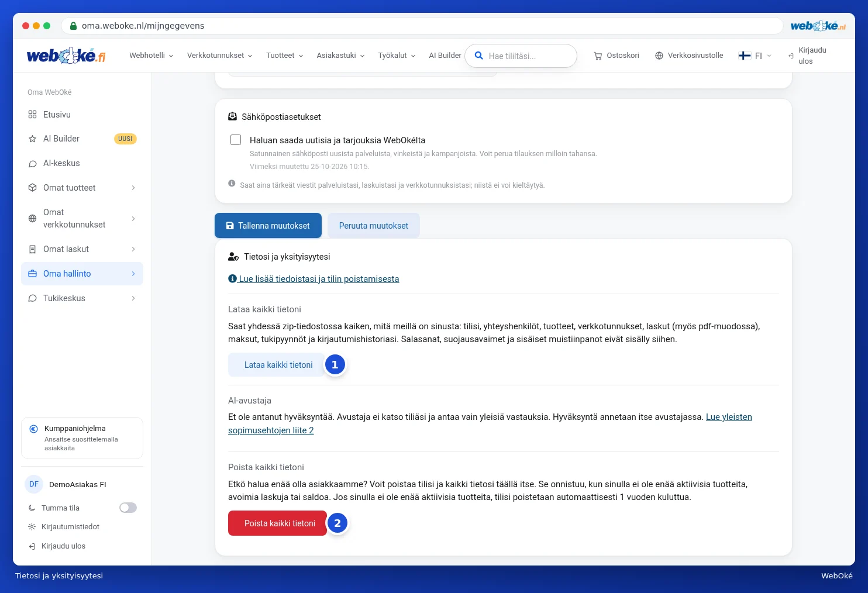
Task: Enable the newsletter checkbox for WebOké offers
Action: tap(236, 140)
